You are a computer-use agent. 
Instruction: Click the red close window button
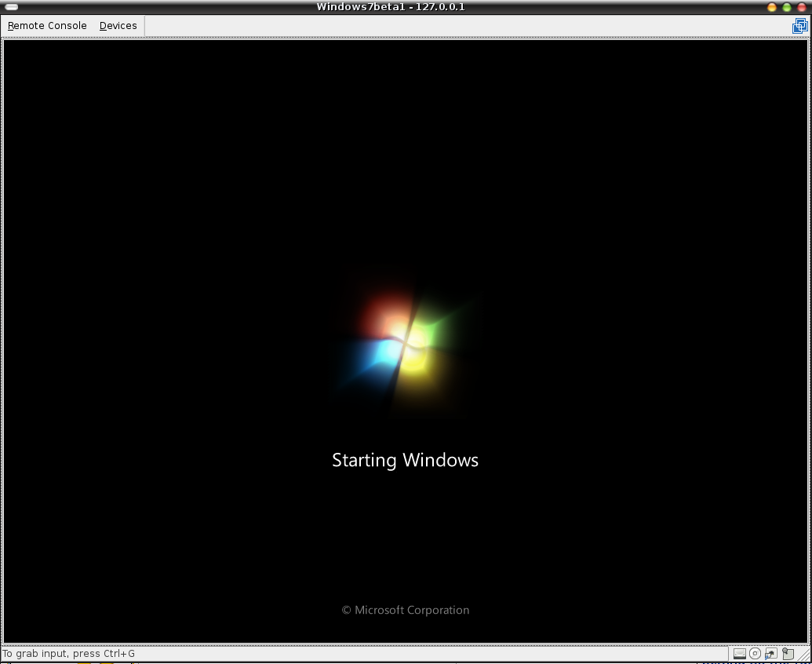(x=802, y=7)
